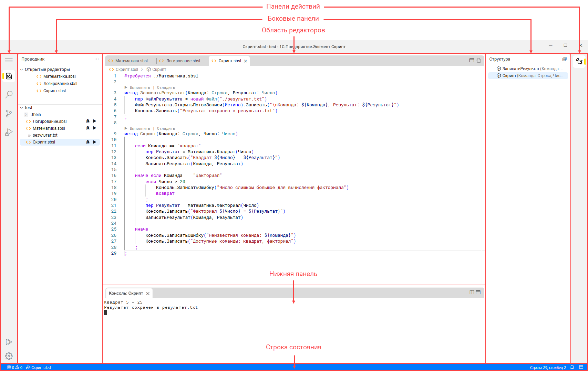Open the hamburger main menu icon
The width and height of the screenshot is (588, 371).
coord(9,60)
